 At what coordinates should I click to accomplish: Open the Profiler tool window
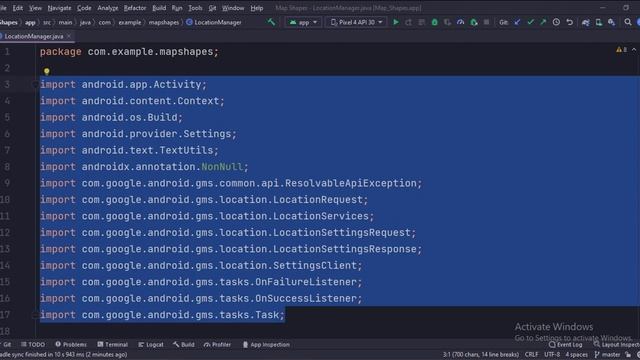point(218,344)
